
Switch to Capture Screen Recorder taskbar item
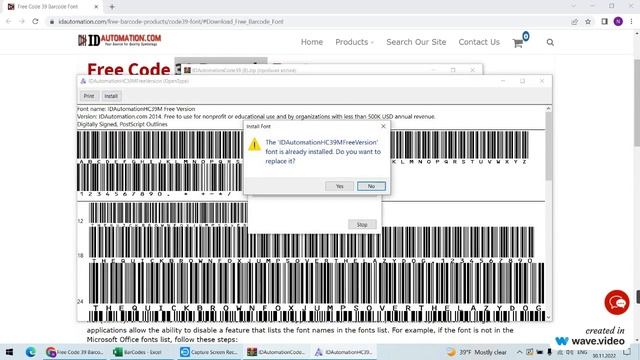click(x=209, y=352)
